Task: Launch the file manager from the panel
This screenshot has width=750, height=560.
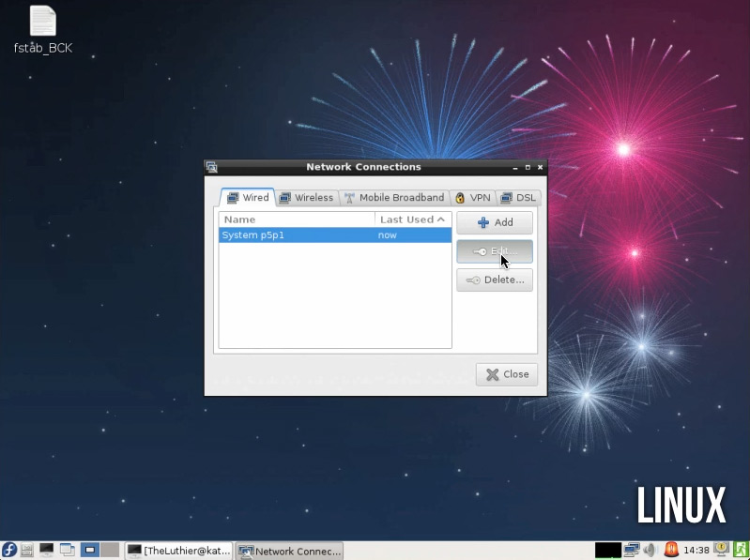Action: [27, 551]
